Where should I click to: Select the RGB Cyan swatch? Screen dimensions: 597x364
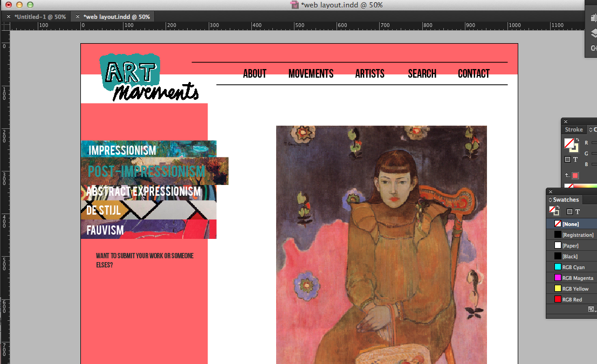click(572, 267)
